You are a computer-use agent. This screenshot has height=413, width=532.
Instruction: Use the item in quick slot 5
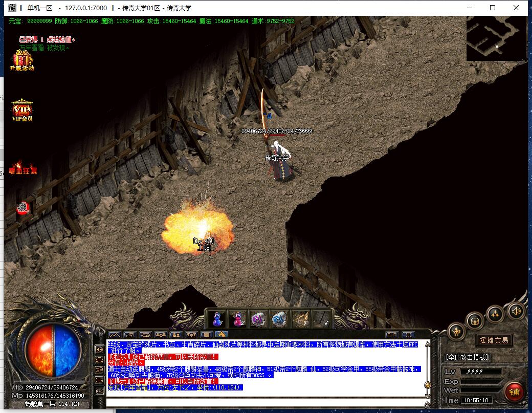[x=300, y=319]
